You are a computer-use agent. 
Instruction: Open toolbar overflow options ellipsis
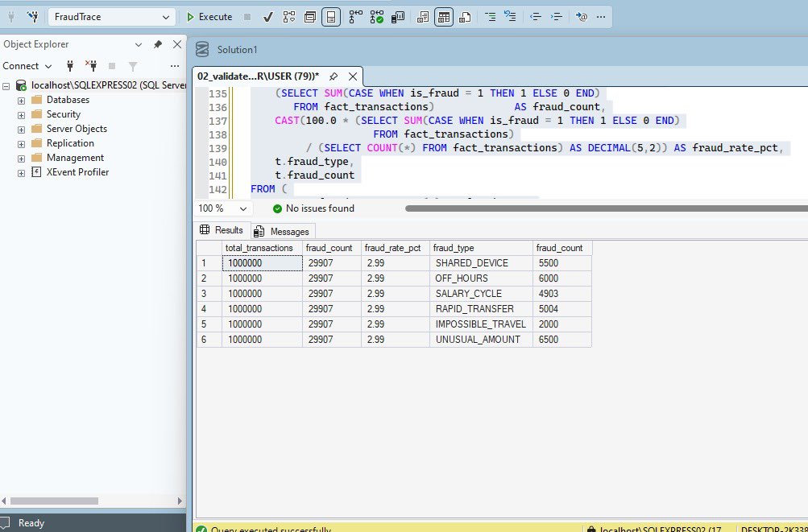pos(601,17)
